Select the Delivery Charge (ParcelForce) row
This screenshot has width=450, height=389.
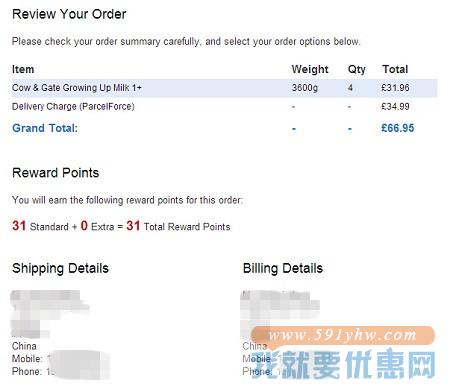pyautogui.click(x=224, y=107)
